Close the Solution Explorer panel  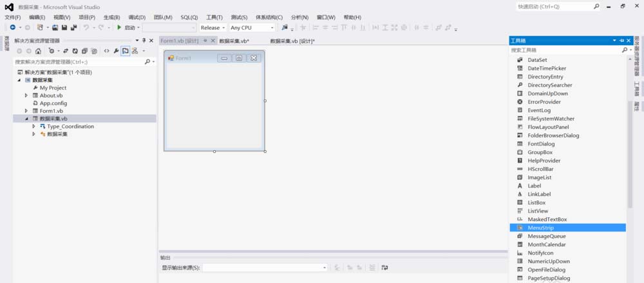(x=151, y=41)
